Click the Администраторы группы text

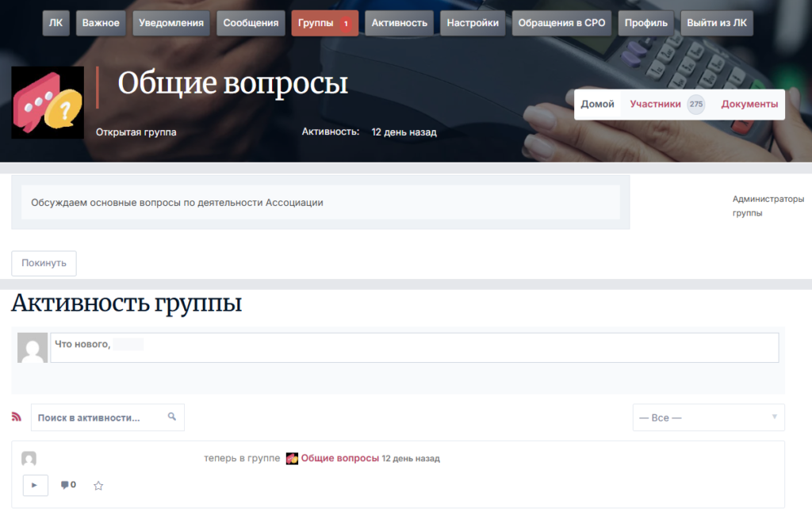(x=768, y=206)
